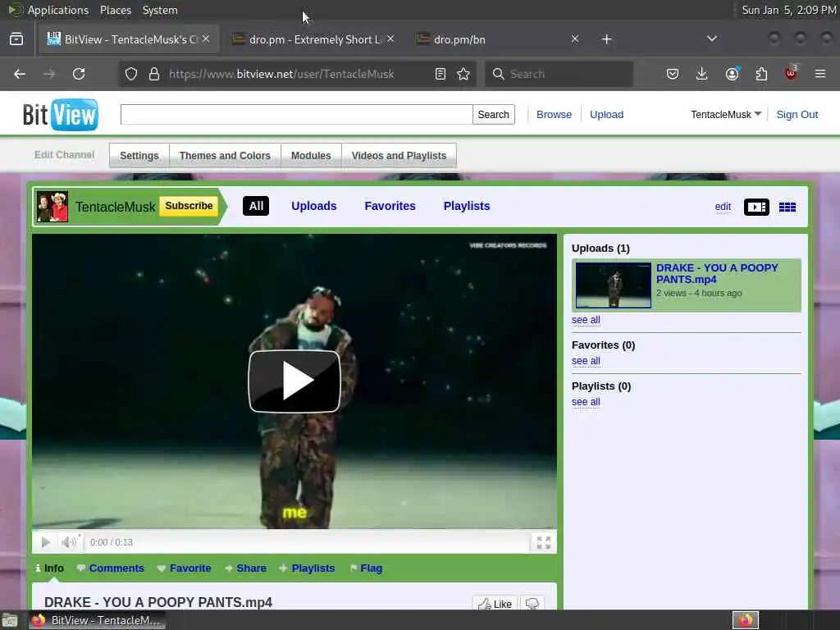Click the TentacleMusk channel avatar
The width and height of the screenshot is (840, 630).
(52, 206)
